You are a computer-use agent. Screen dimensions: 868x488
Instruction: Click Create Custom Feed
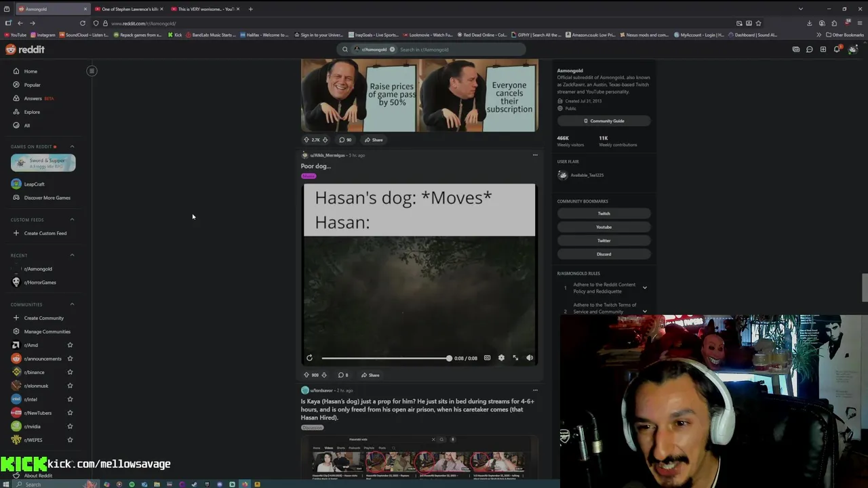click(x=45, y=233)
